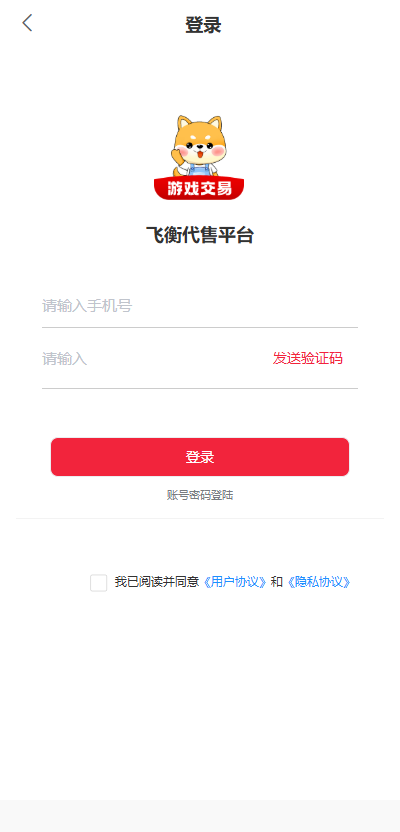Focus the 请输入 verification code field
Image resolution: width=400 pixels, height=832 pixels.
click(x=154, y=359)
